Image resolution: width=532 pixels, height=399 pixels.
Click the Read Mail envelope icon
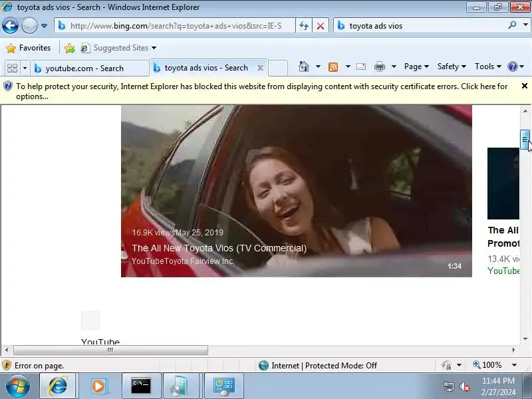[x=361, y=66]
